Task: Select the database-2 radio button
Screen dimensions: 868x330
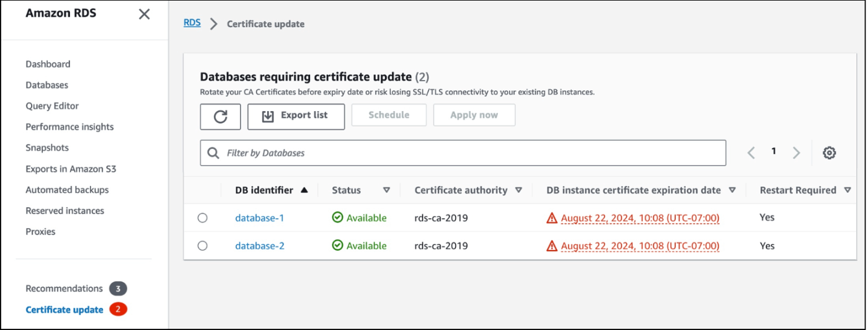Action: coord(202,246)
